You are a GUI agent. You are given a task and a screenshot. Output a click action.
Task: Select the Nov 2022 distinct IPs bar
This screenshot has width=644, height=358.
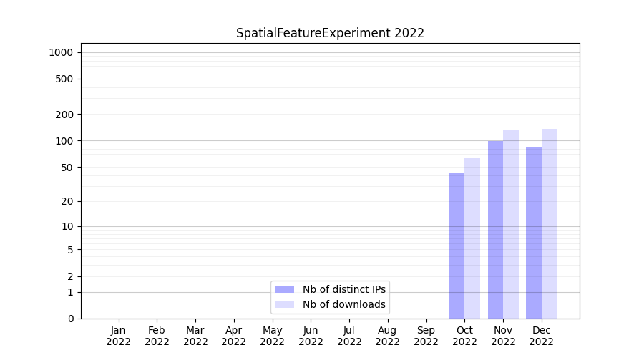pos(495,229)
